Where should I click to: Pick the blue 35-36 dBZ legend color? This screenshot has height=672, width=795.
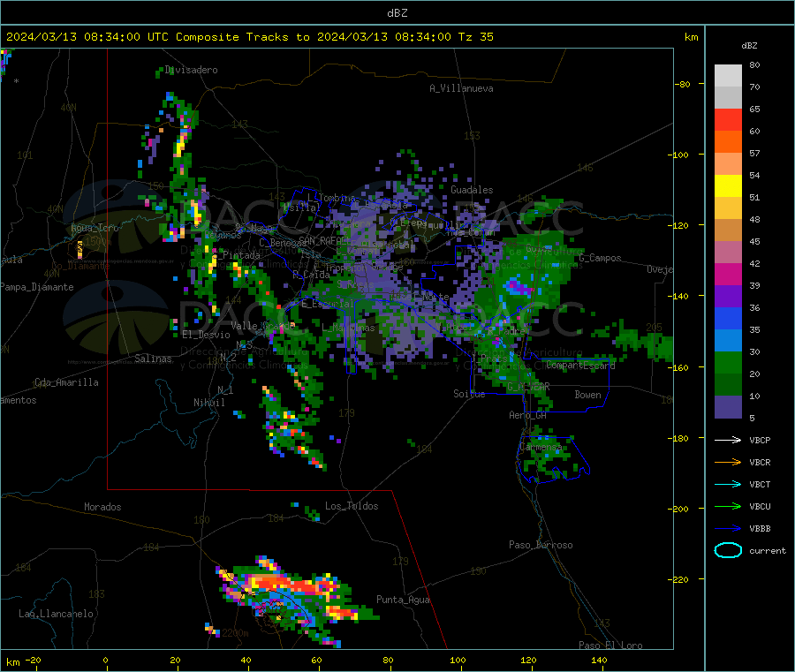tap(728, 318)
